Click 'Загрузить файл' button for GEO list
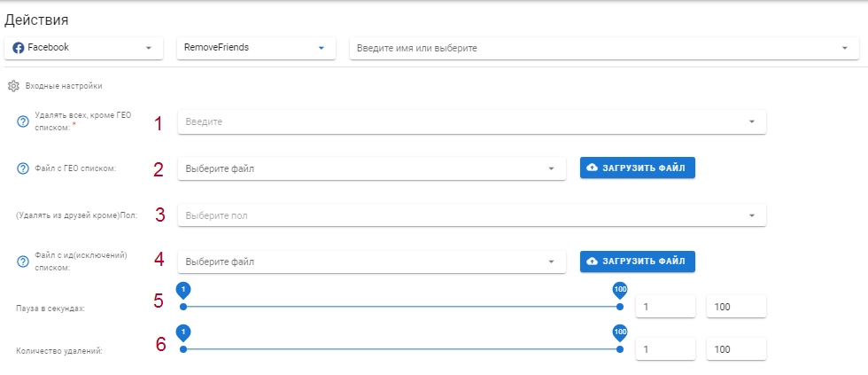Viewport: 868px width, 375px height. tap(637, 168)
